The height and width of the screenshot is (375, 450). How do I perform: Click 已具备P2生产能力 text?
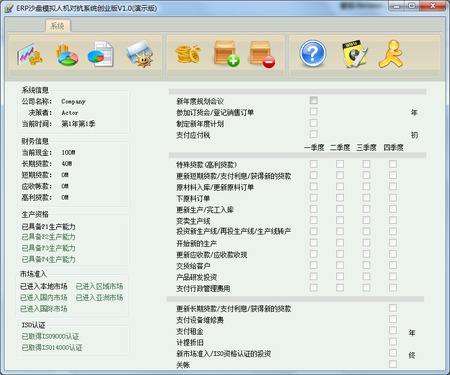pos(49,237)
